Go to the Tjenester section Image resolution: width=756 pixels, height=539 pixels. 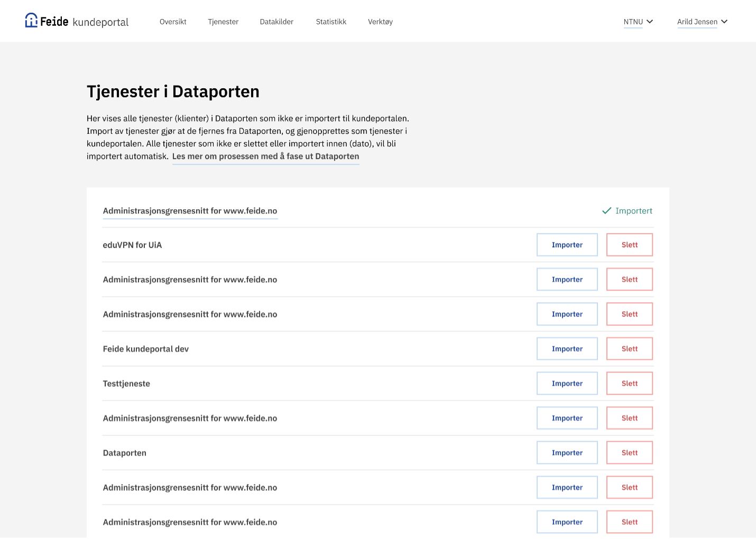[223, 22]
